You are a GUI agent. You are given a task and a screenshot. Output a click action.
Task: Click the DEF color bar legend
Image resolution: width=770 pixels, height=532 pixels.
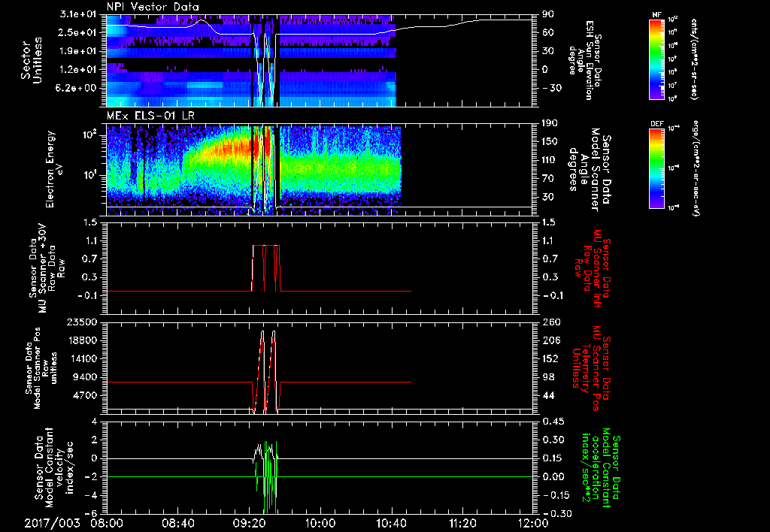(x=657, y=168)
